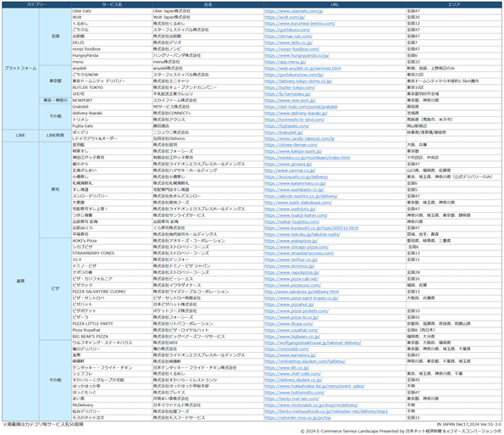Viewport: 504px width, 435px height.
Task: Open the akindo-sushiro.co.jp delivery link
Action: point(302,196)
